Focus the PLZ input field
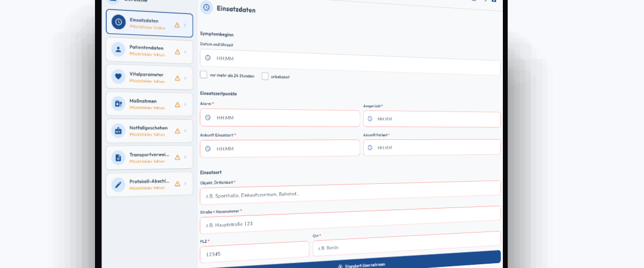 pos(254,252)
